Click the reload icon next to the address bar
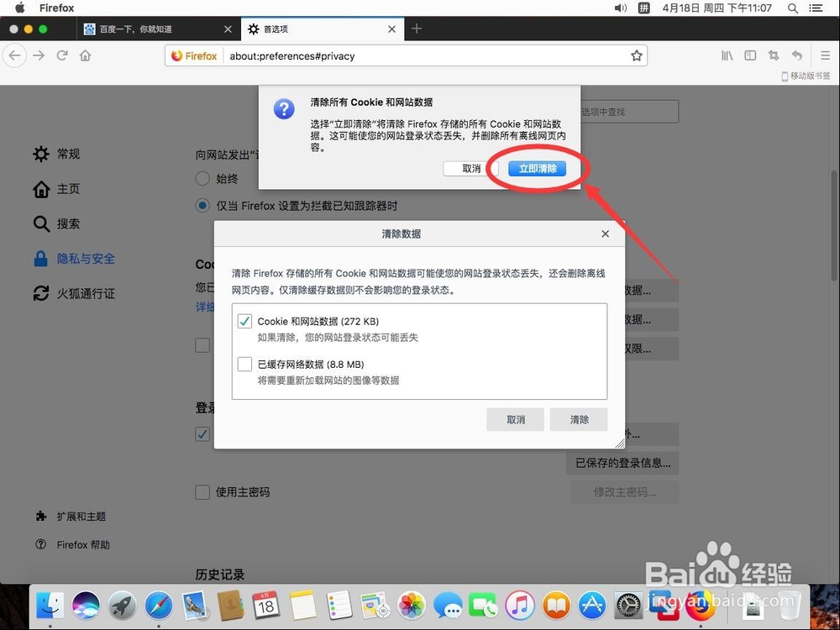Screen dimensions: 840x630 (x=62, y=55)
